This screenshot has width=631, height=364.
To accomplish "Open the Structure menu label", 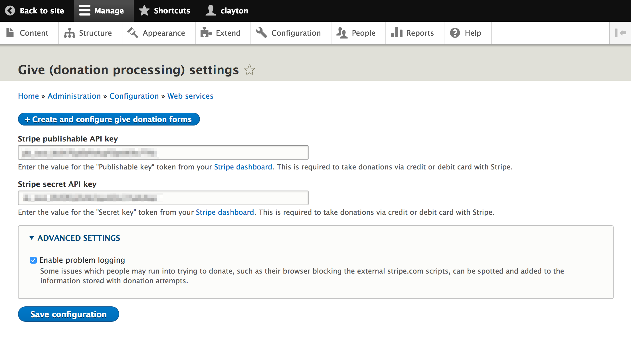I will (x=95, y=33).
